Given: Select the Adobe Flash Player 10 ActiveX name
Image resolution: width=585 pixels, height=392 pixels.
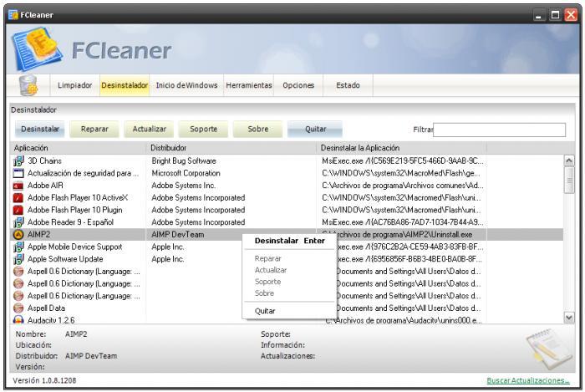Looking at the screenshot, I should [78, 198].
